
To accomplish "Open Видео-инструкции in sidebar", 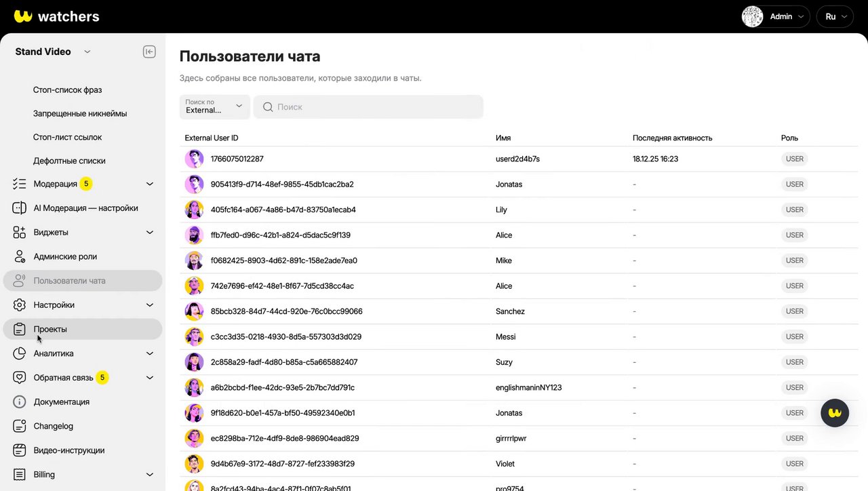I will click(69, 450).
